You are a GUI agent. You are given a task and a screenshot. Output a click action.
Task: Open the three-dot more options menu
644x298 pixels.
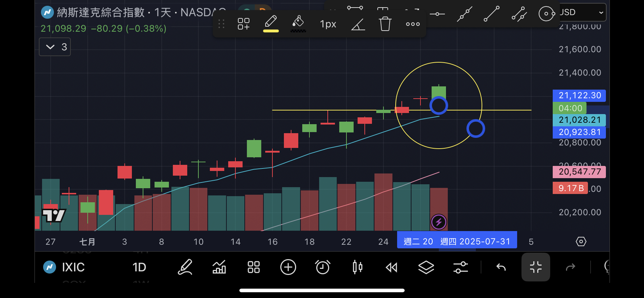(x=413, y=24)
